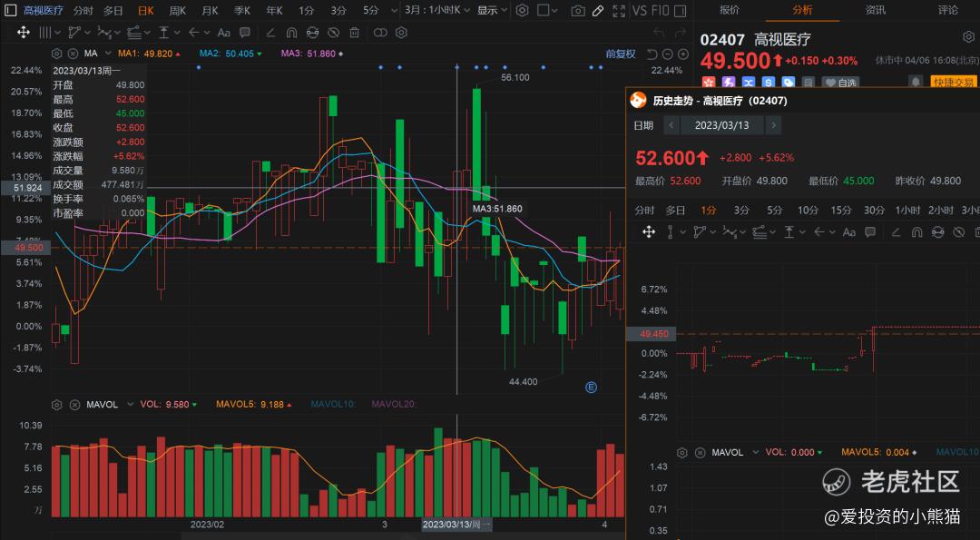Open the 评论 comments tab
The width and height of the screenshot is (980, 540).
pos(948,10)
